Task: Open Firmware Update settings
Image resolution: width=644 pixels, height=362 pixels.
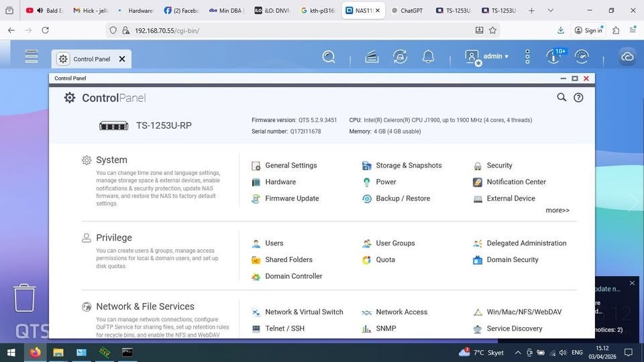Action: pos(292,198)
